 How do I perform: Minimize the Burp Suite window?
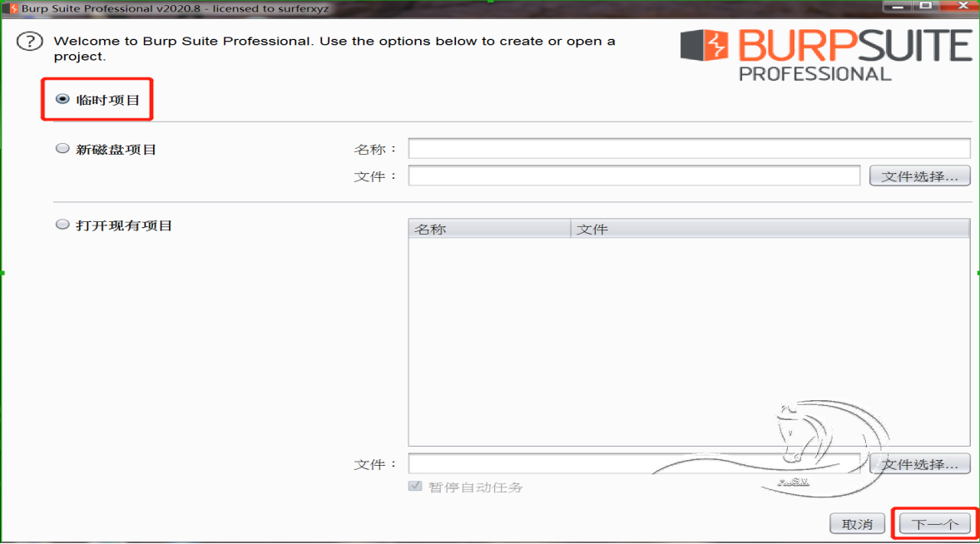point(898,7)
